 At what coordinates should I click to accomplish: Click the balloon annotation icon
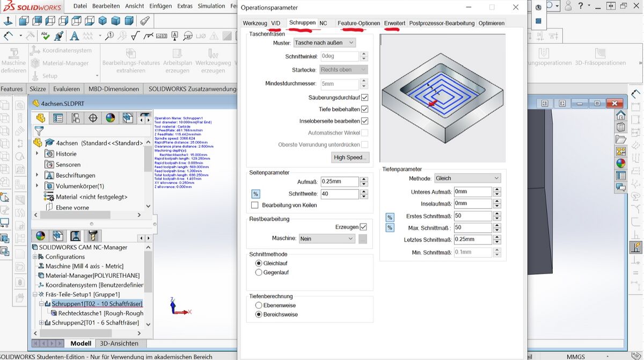point(109,36)
